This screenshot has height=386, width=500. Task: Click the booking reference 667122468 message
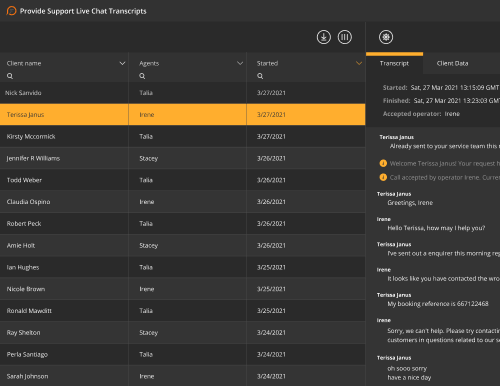pyautogui.click(x=438, y=304)
